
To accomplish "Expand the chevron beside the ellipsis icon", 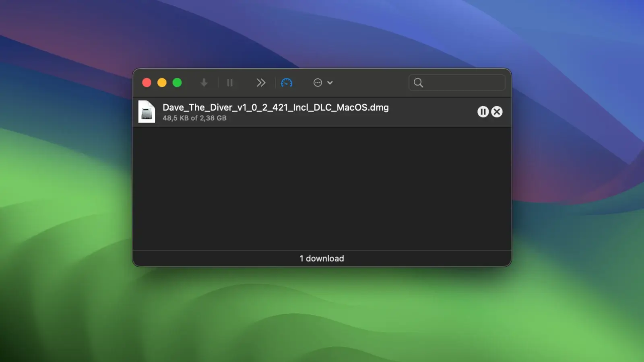I will click(x=330, y=83).
